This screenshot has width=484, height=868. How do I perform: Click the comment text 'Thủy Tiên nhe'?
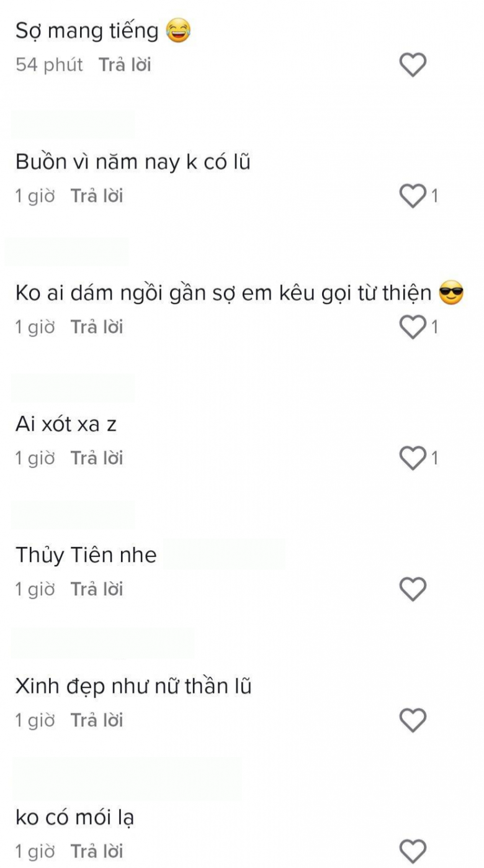86,555
